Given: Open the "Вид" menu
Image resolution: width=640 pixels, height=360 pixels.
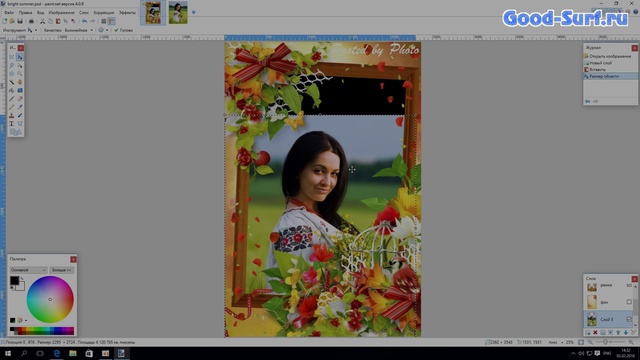Looking at the screenshot, I should coord(40,13).
